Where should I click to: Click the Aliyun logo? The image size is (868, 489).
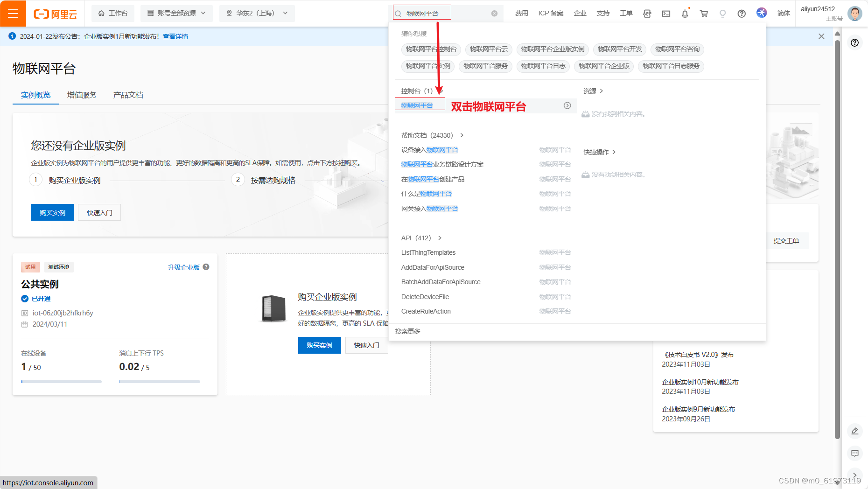(55, 14)
